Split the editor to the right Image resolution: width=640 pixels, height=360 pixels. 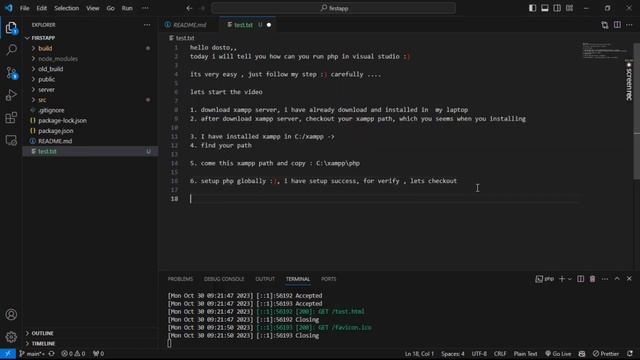[617, 25]
